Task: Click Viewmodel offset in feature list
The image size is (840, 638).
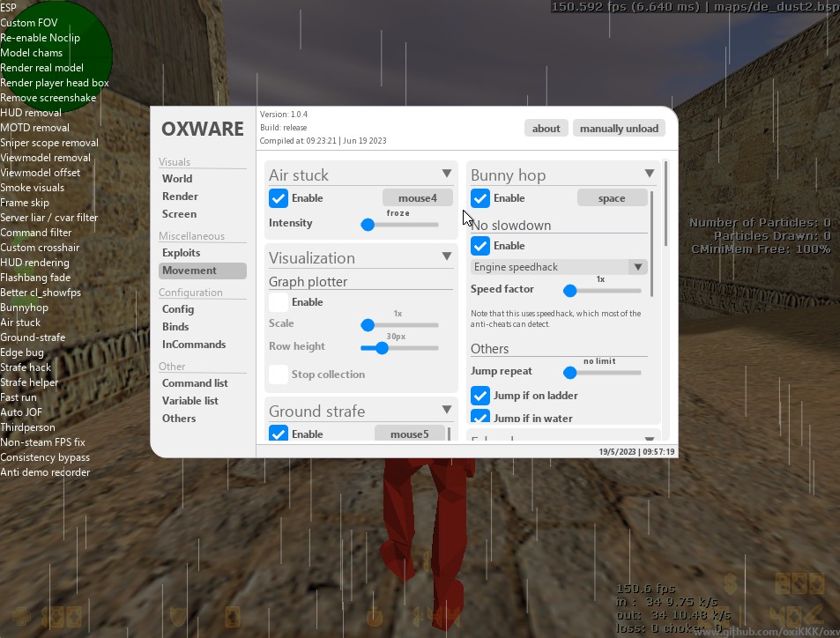Action: 41,173
